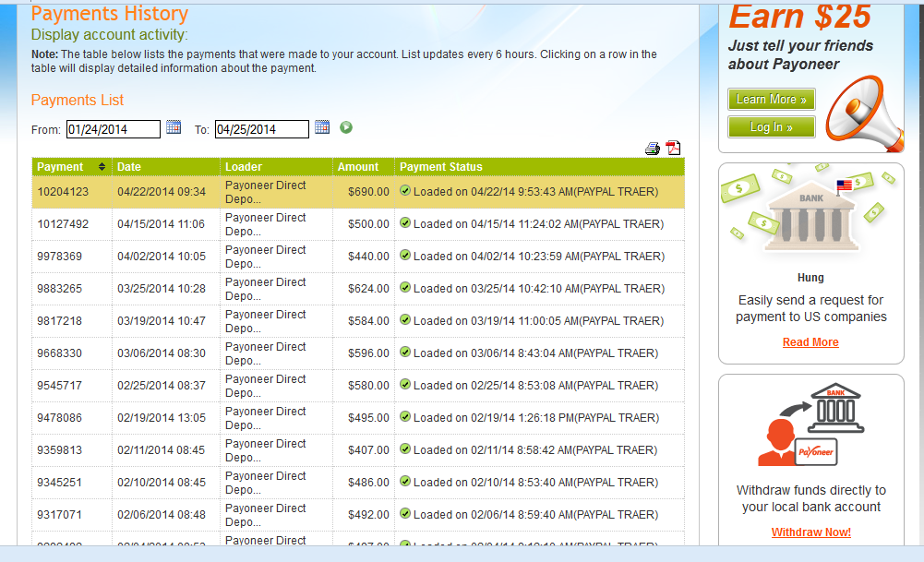This screenshot has width=924, height=562.
Task: Click the date 02/11/2014 08:45
Action: 162,450
